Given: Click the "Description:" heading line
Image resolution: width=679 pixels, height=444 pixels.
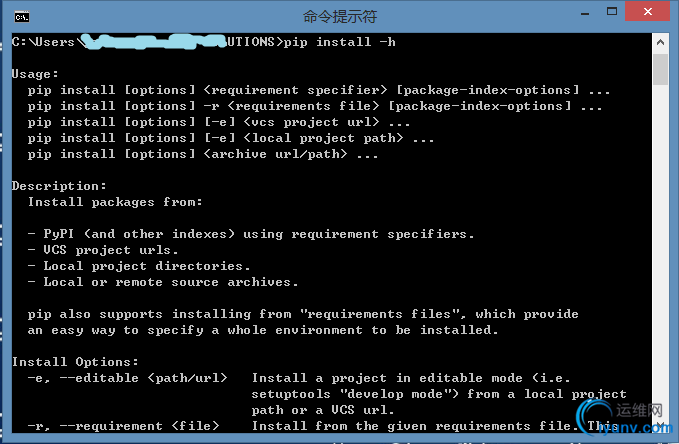Looking at the screenshot, I should click(x=59, y=186).
